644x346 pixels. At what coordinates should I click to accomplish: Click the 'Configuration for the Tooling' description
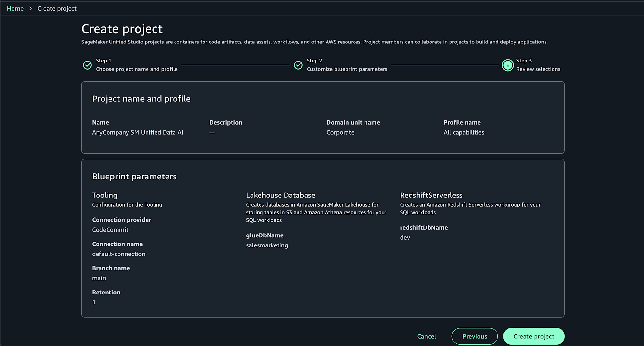127,205
